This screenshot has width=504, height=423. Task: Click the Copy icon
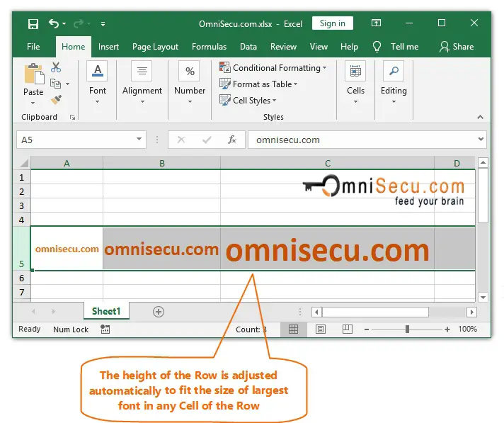point(56,84)
